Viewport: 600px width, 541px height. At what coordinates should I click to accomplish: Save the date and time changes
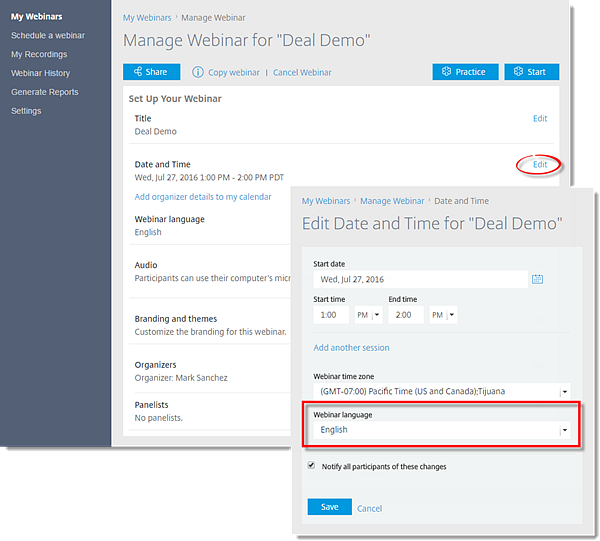tap(329, 507)
